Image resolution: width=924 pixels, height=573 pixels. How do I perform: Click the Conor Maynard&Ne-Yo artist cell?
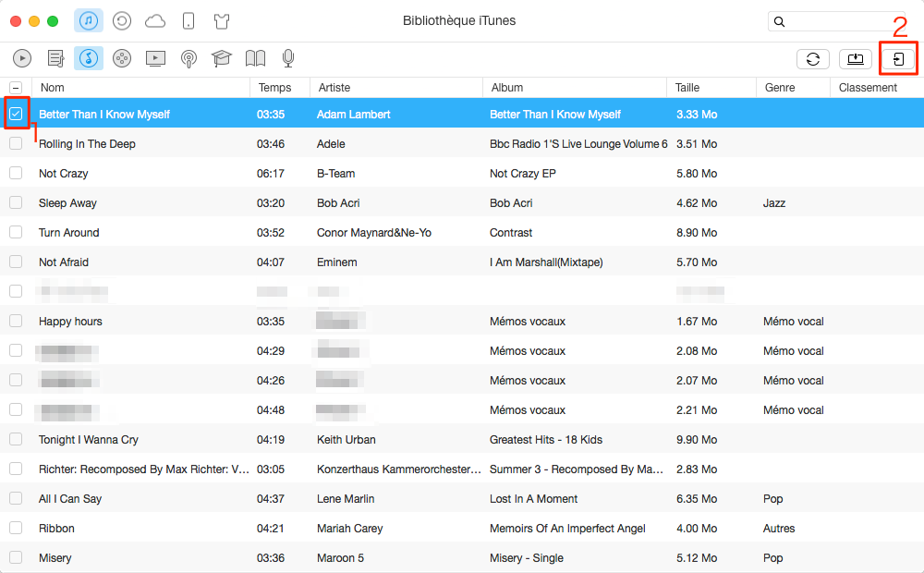374,232
